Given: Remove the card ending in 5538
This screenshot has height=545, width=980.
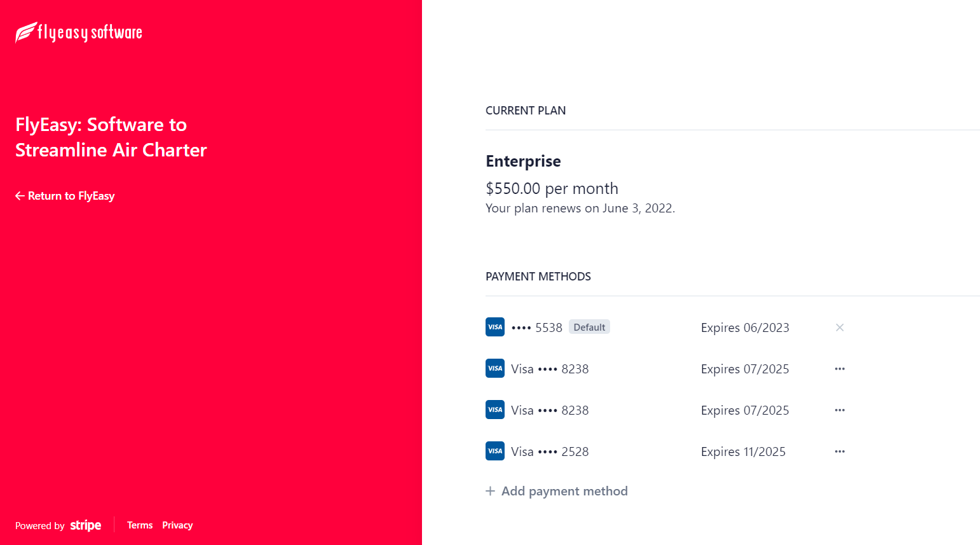Looking at the screenshot, I should [840, 328].
